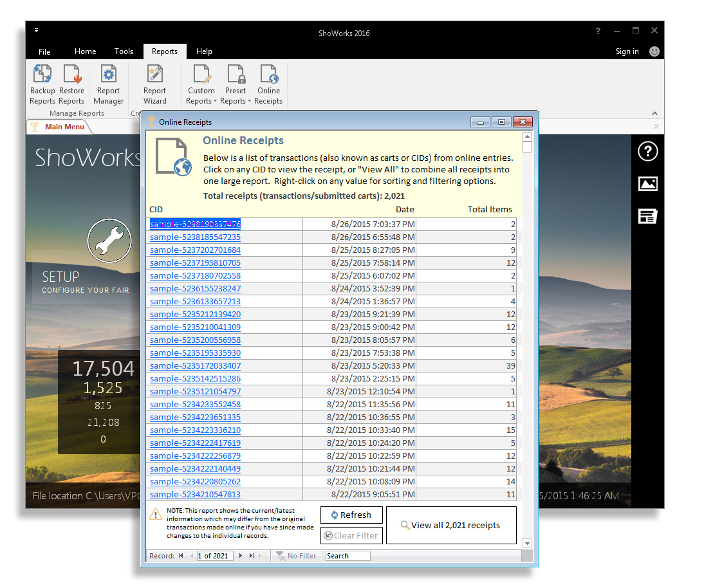The height and width of the screenshot is (588, 704).
Task: Click the File location status text
Action: click(x=86, y=495)
